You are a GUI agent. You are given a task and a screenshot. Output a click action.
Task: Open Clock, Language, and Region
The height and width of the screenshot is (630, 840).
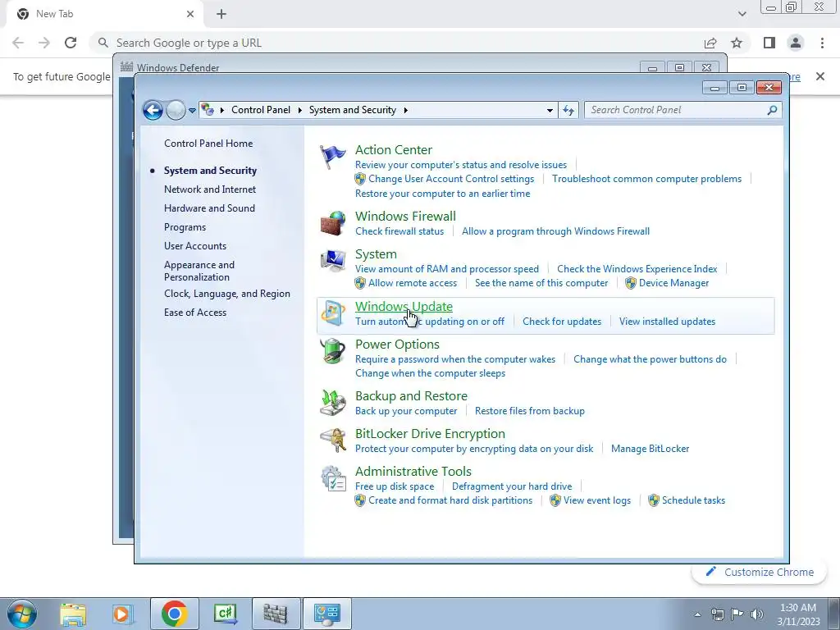point(227,294)
